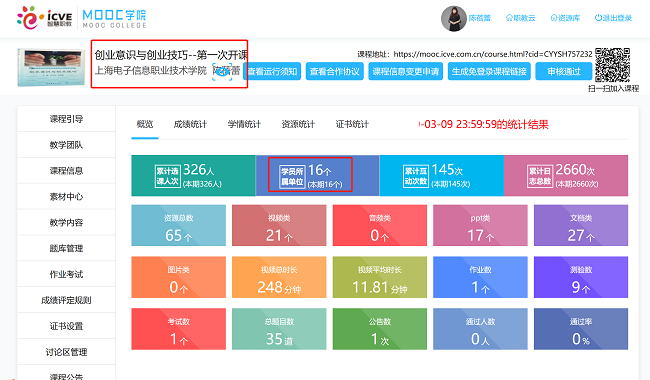This screenshot has width=650, height=380.
Task: Click the red 统计结果 date text
Action: coord(483,124)
